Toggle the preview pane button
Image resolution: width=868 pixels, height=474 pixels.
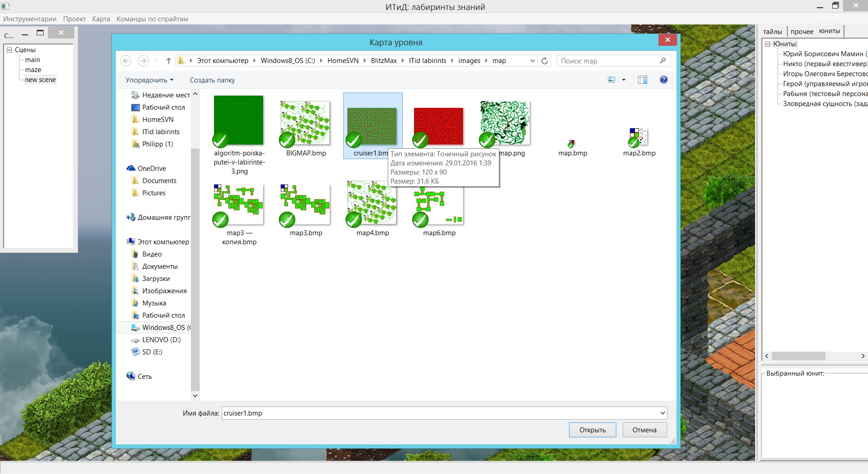click(643, 80)
